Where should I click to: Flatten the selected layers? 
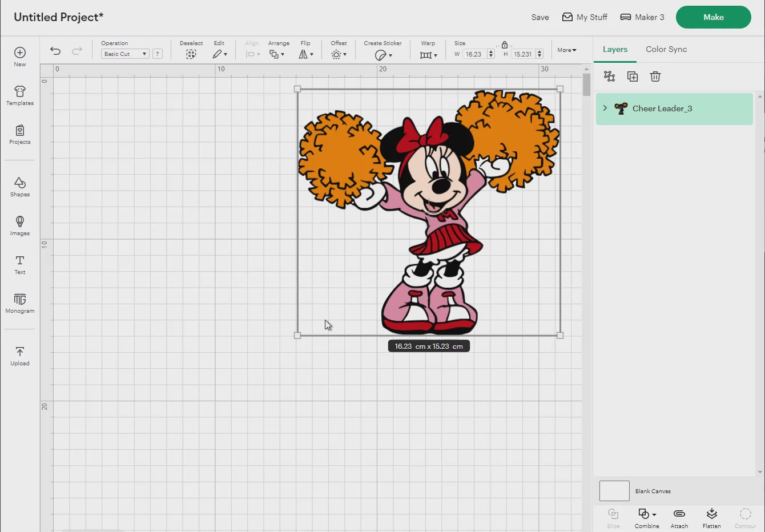tap(712, 518)
